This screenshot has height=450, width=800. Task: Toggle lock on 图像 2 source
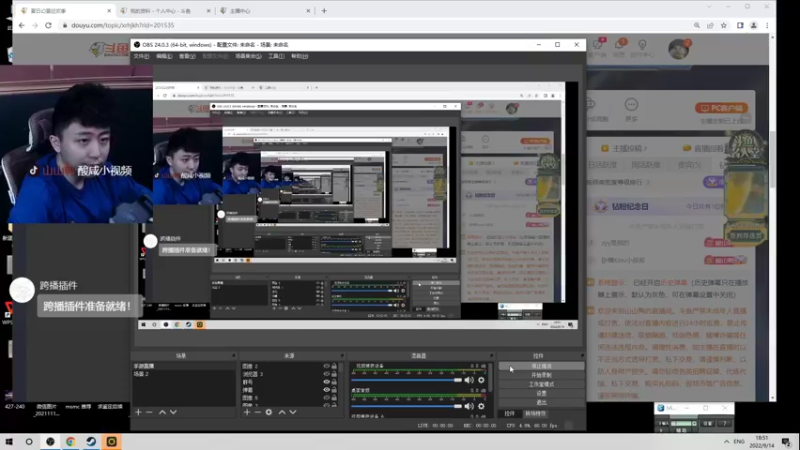[x=334, y=366]
